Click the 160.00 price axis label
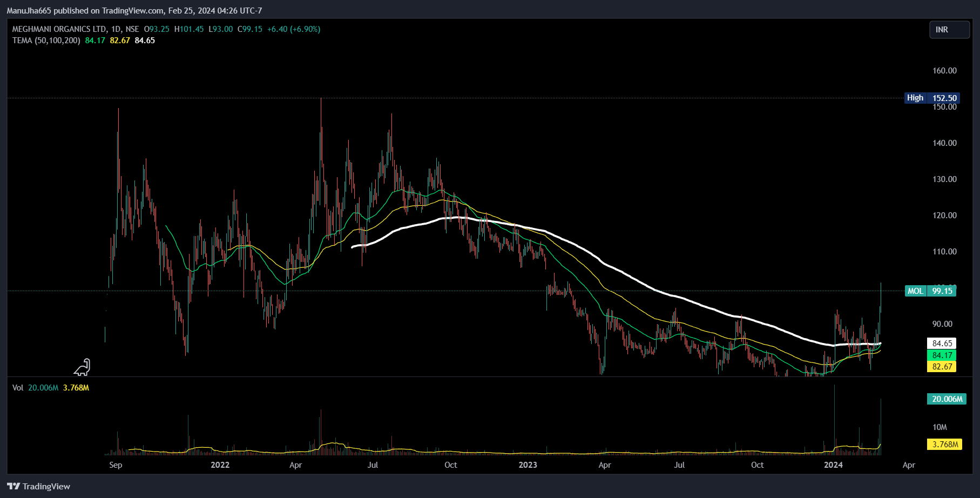 tap(944, 71)
